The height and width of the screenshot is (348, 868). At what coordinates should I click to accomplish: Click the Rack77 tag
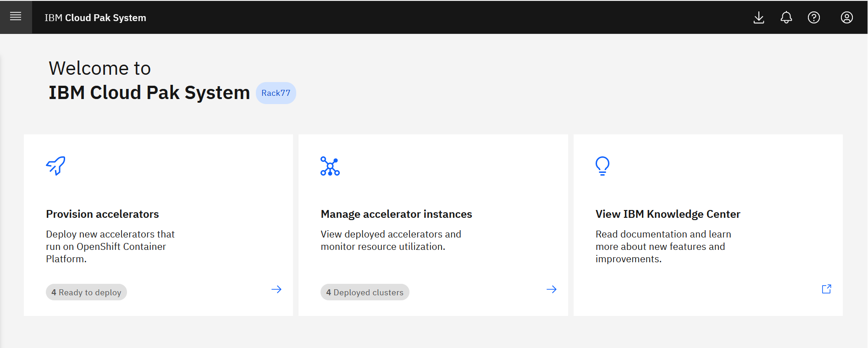coord(276,93)
